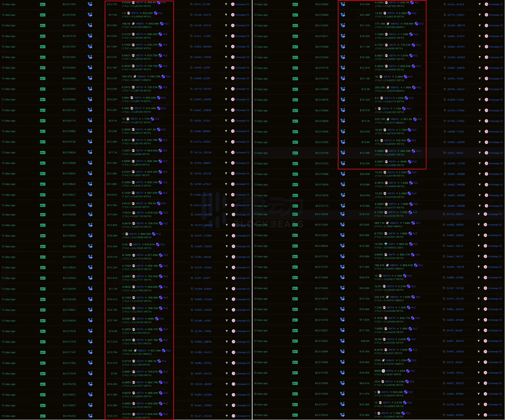Click the filter icon beside 0x652...BDd6d
Screen dimensions: 505x420
tap(226, 47)
